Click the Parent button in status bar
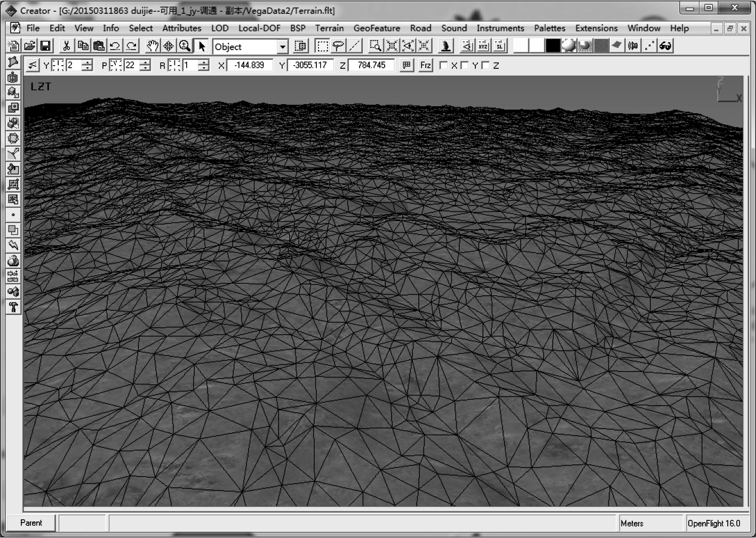756x538 pixels. click(31, 523)
